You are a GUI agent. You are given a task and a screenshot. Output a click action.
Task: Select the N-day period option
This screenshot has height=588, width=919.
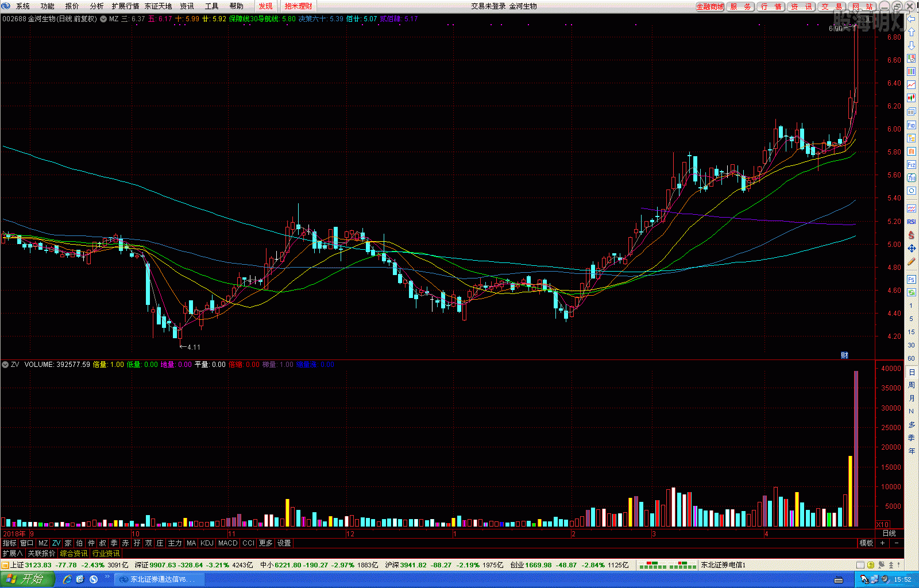coord(911,411)
